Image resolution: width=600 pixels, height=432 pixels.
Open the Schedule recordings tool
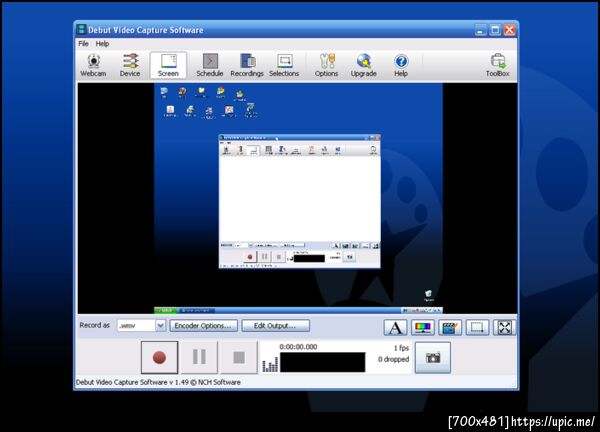point(210,65)
